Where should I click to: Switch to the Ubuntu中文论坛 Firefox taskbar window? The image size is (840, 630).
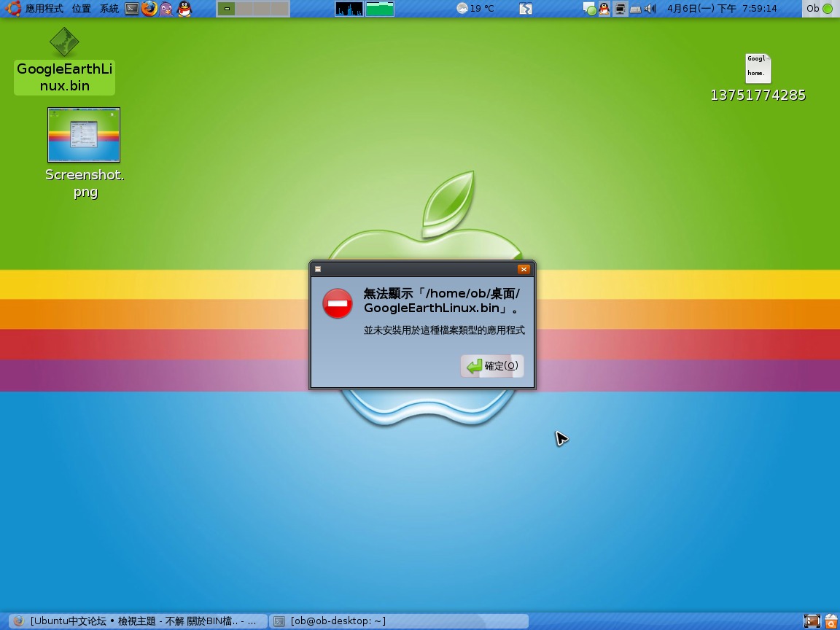pyautogui.click(x=139, y=621)
